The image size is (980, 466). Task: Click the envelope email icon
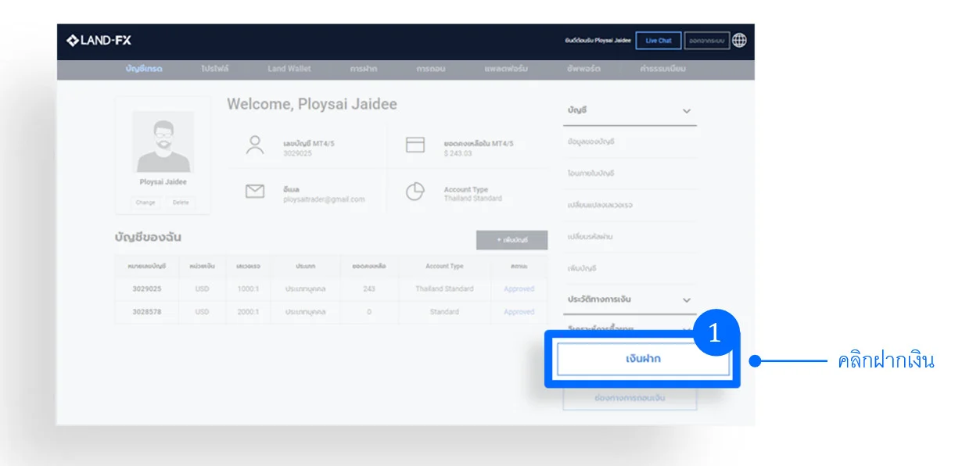click(255, 192)
